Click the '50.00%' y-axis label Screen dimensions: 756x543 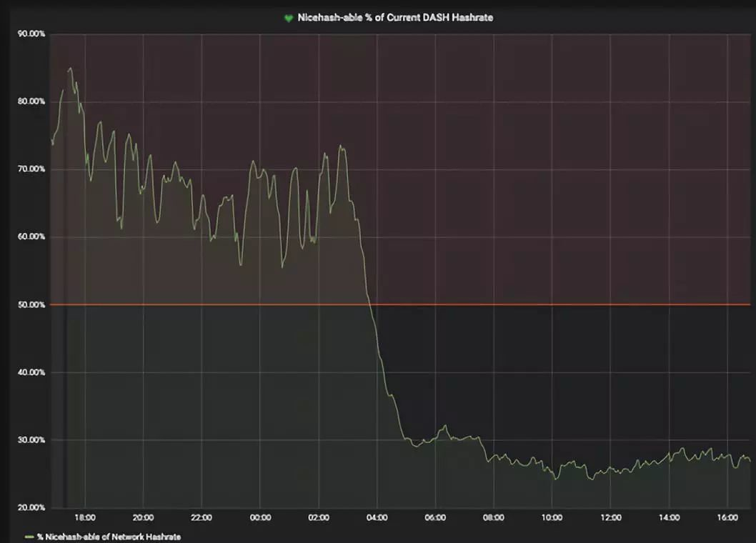click(x=31, y=305)
